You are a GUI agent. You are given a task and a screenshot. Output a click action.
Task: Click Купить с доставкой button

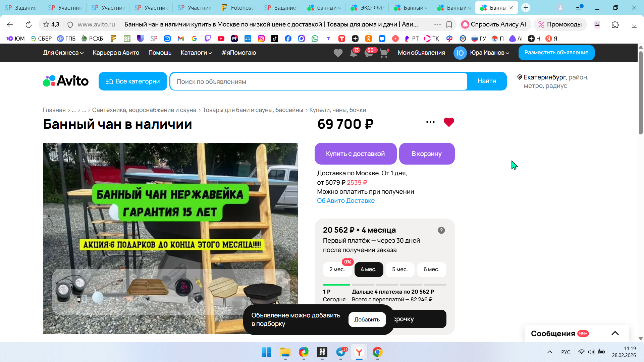click(355, 154)
